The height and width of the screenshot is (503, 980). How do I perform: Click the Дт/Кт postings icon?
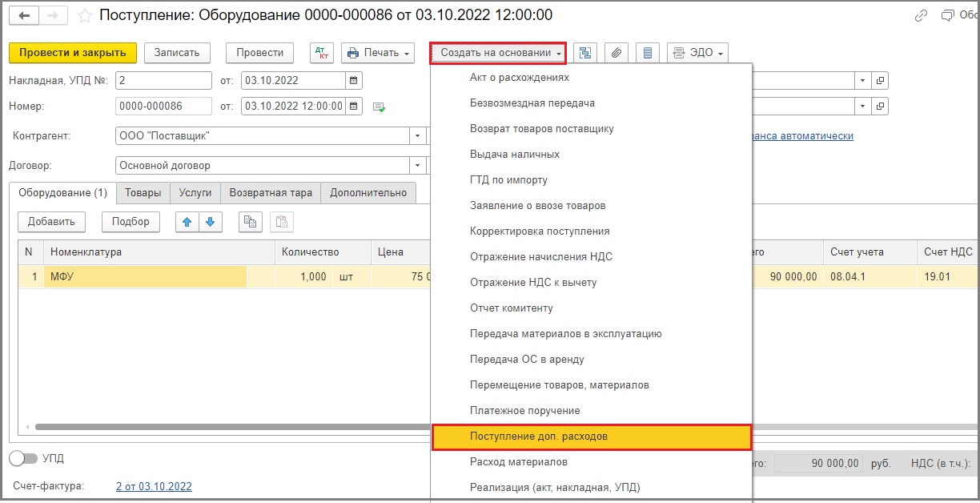(x=322, y=53)
